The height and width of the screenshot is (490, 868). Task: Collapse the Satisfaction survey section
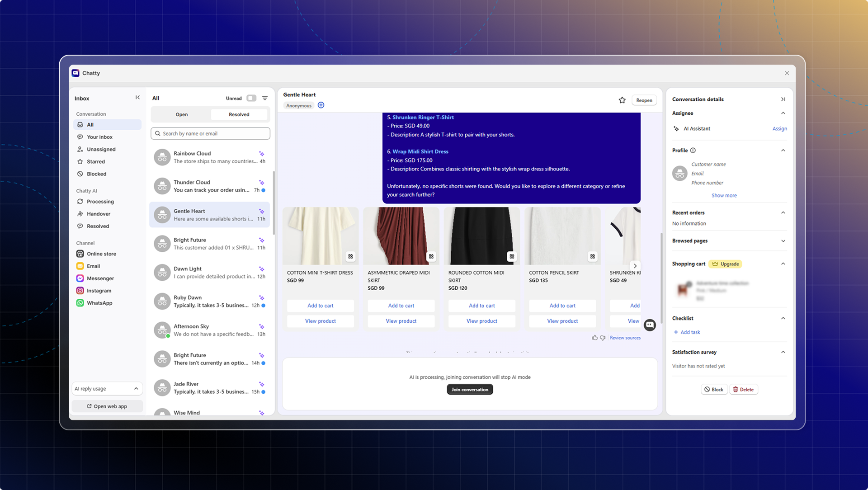(x=783, y=352)
